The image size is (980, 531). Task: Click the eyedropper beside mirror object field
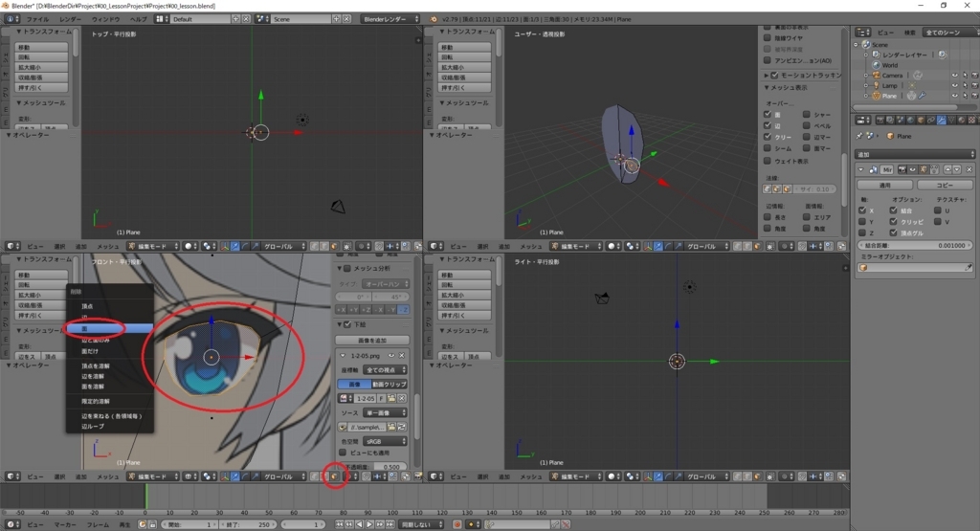click(969, 267)
